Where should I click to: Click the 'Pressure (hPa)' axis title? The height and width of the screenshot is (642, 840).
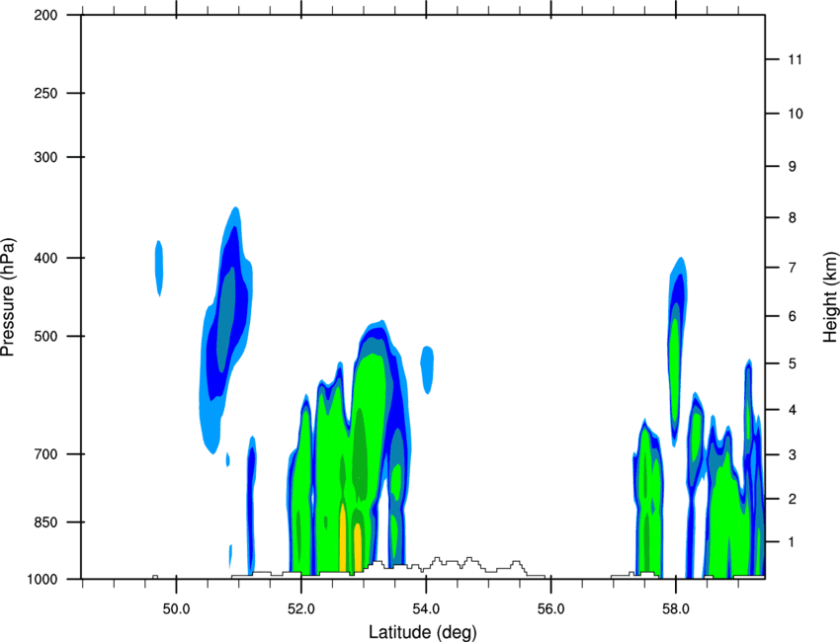8,297
